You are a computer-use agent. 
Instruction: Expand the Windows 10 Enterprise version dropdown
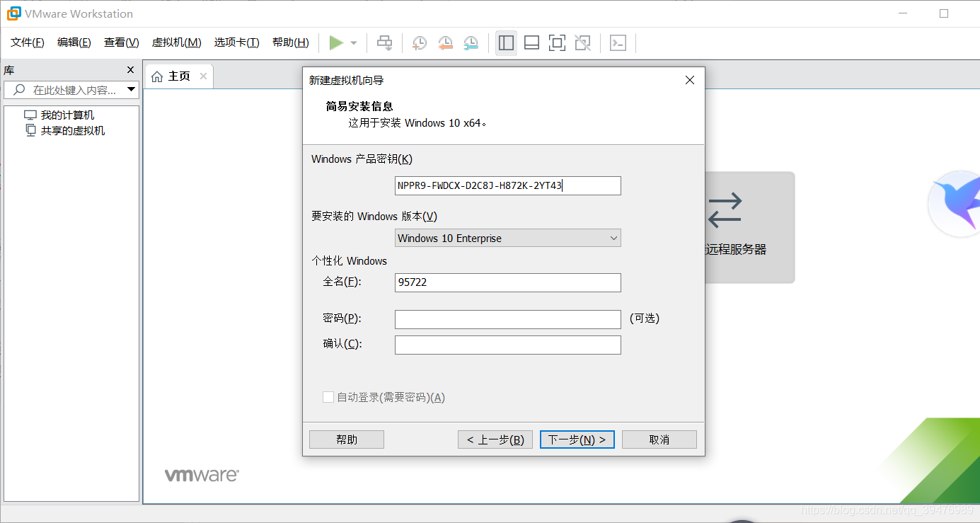(x=508, y=238)
